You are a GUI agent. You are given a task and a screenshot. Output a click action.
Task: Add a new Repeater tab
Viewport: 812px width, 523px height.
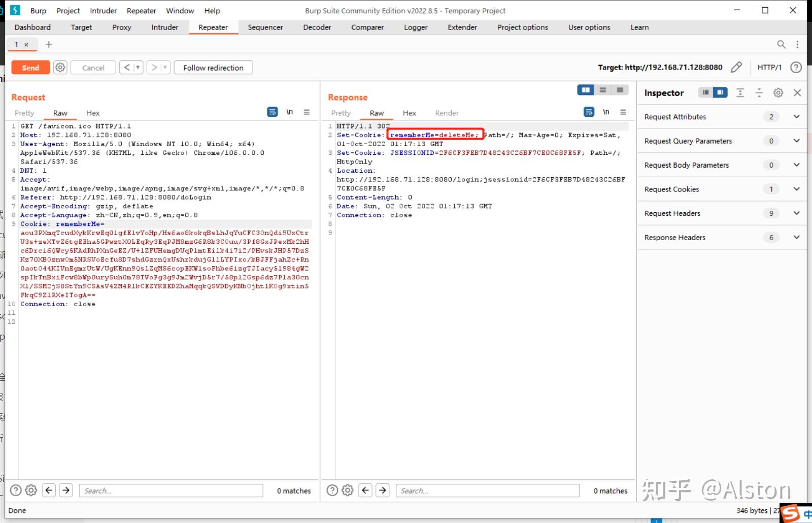coord(49,45)
